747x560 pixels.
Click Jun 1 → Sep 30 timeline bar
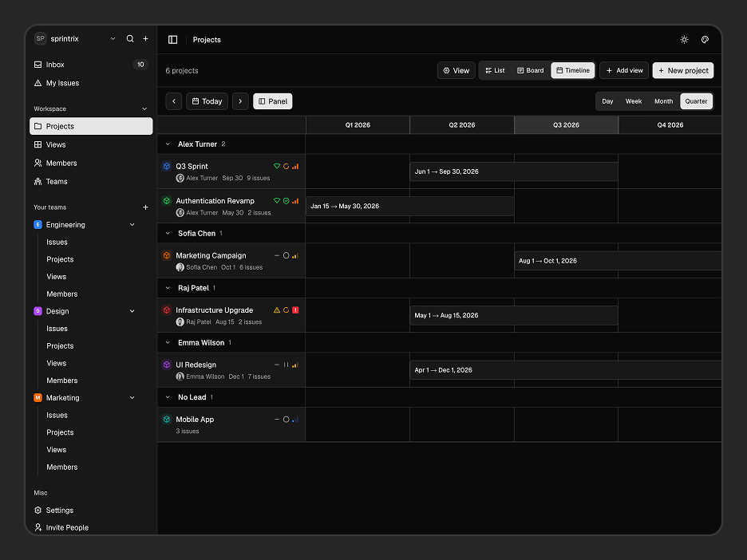514,172
